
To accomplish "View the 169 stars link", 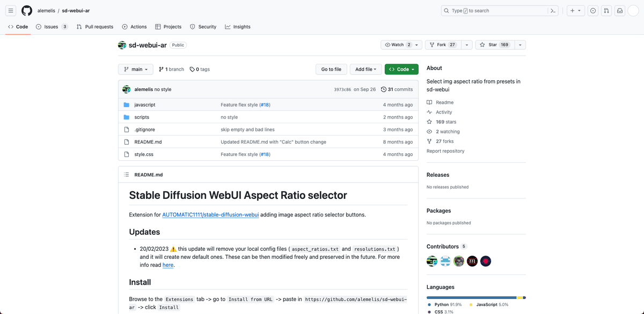I will click(441, 122).
